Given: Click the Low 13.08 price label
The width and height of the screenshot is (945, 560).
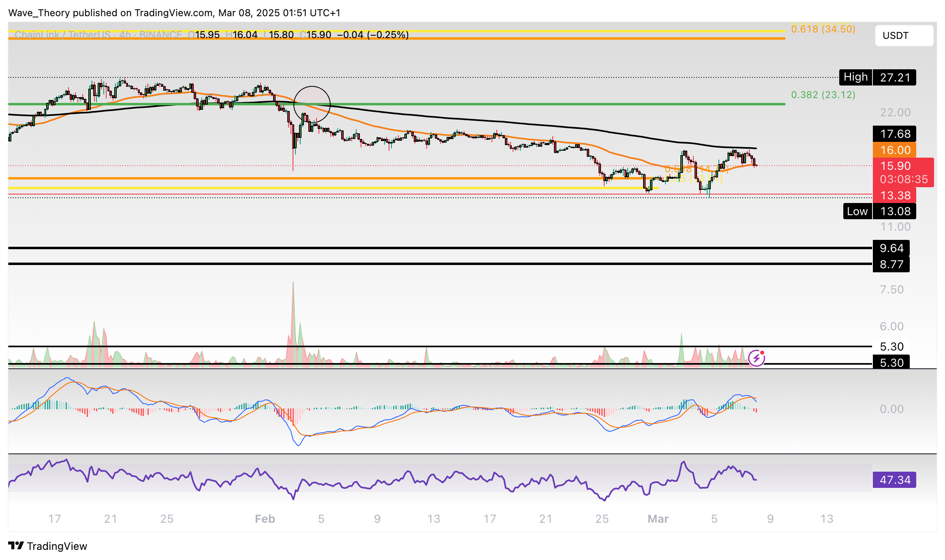Looking at the screenshot, I should (879, 211).
